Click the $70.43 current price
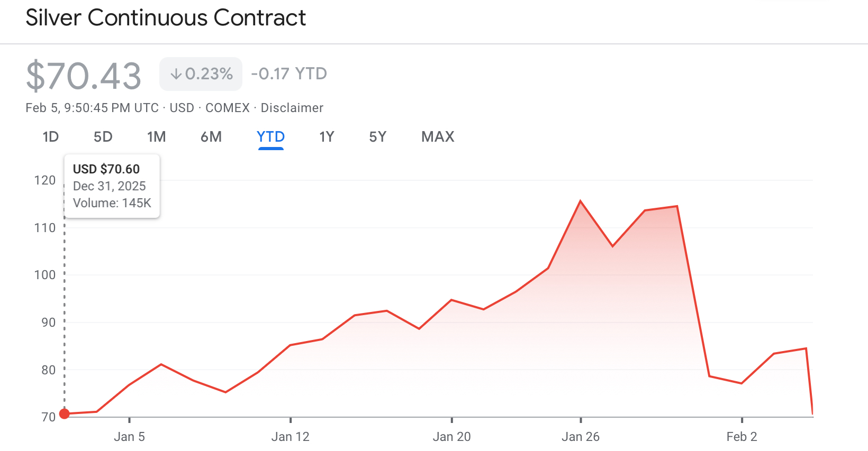 [84, 76]
